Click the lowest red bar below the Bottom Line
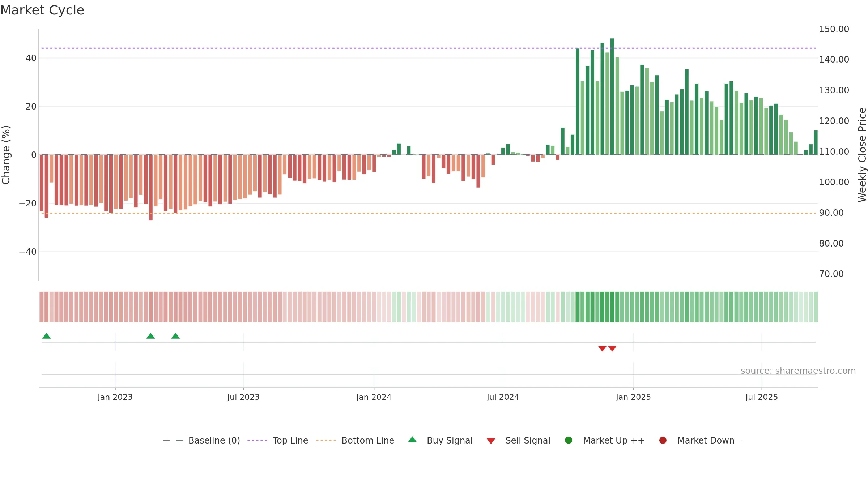This screenshot has width=868, height=488. tap(151, 187)
